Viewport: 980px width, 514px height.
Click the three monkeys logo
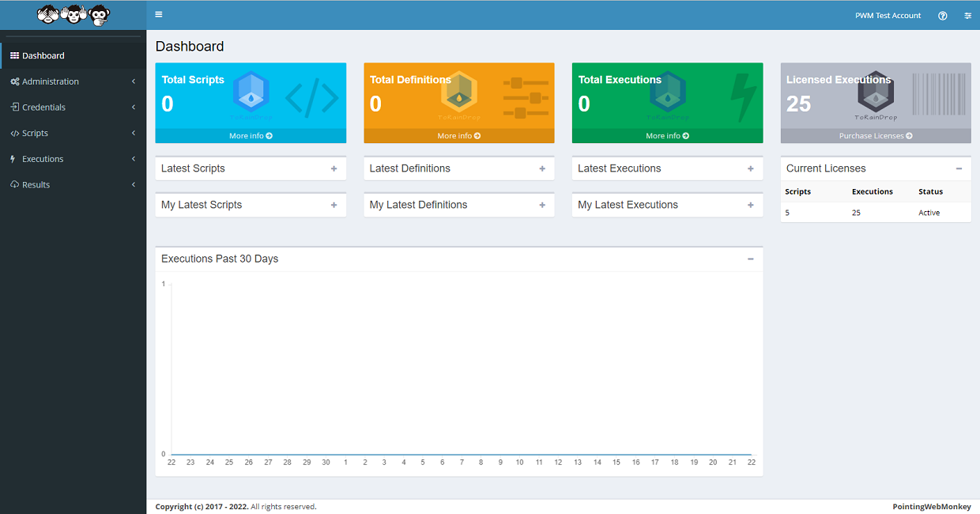73,14
